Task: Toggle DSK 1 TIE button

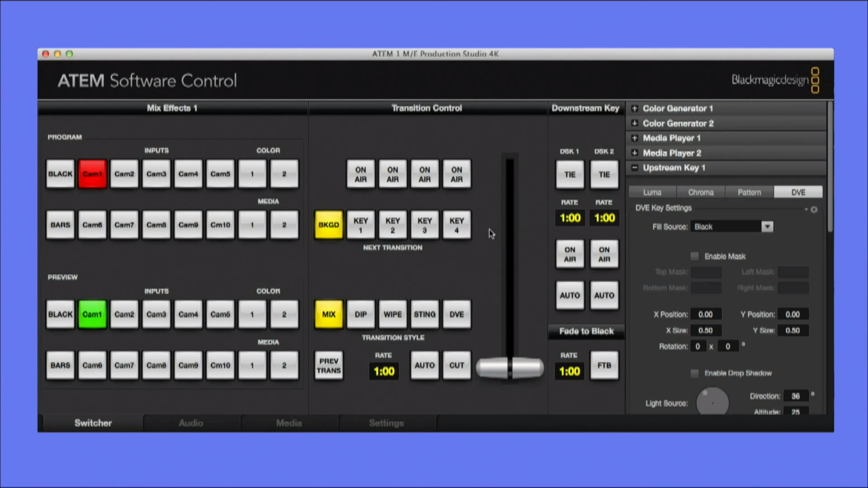Action: click(570, 175)
